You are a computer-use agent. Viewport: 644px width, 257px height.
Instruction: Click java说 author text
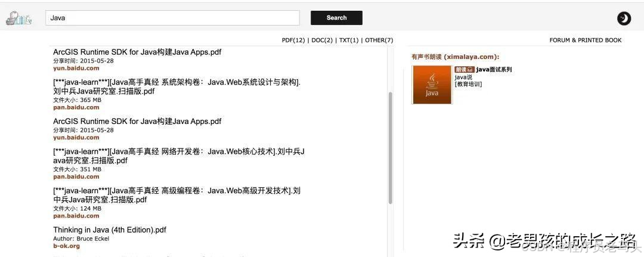pos(463,77)
